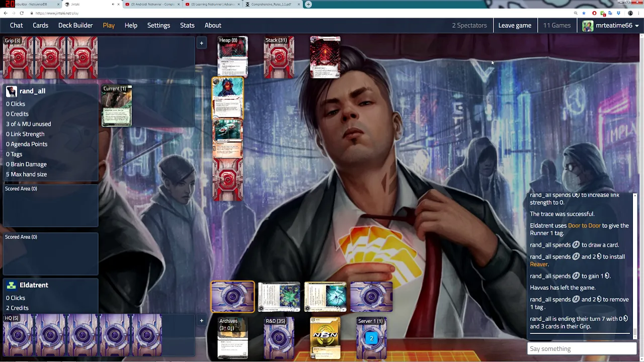Viewport: 644px width, 362px height.
Task: Click runner 0 Link Strength text
Action: click(25, 134)
